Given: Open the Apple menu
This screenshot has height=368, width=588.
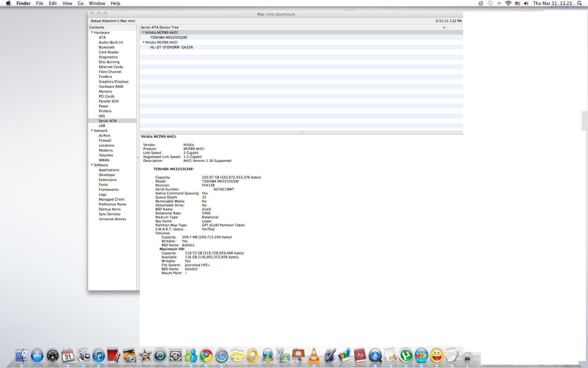Looking at the screenshot, I should pos(8,3).
